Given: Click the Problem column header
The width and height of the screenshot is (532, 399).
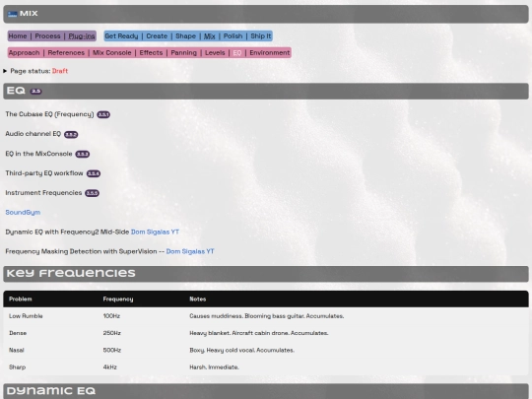Looking at the screenshot, I should pos(21,299).
